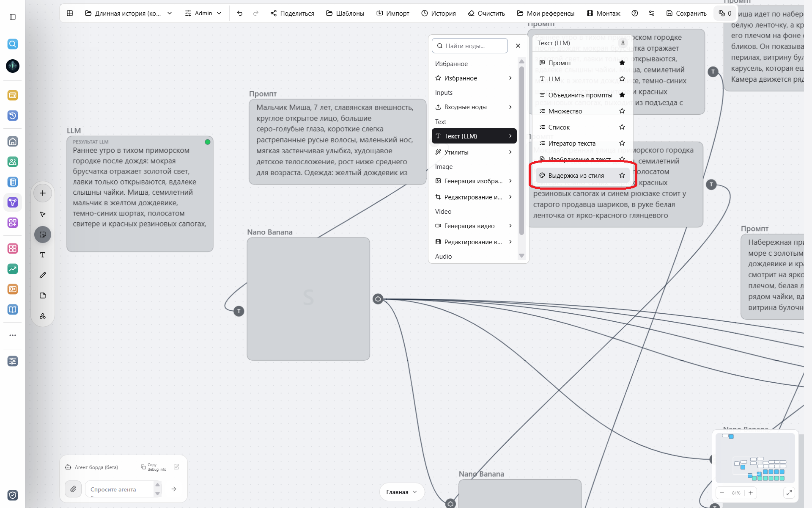Open the project name dropdown Длинная история
Image resolution: width=812 pixels, height=508 pixels.
[129, 13]
